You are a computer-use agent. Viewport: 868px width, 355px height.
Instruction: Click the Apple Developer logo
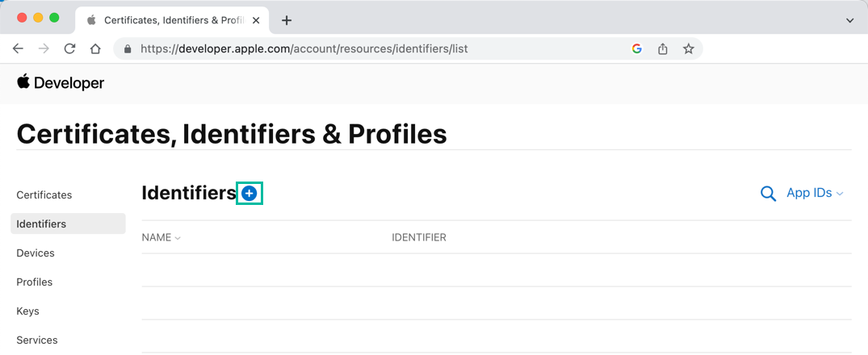[x=61, y=83]
